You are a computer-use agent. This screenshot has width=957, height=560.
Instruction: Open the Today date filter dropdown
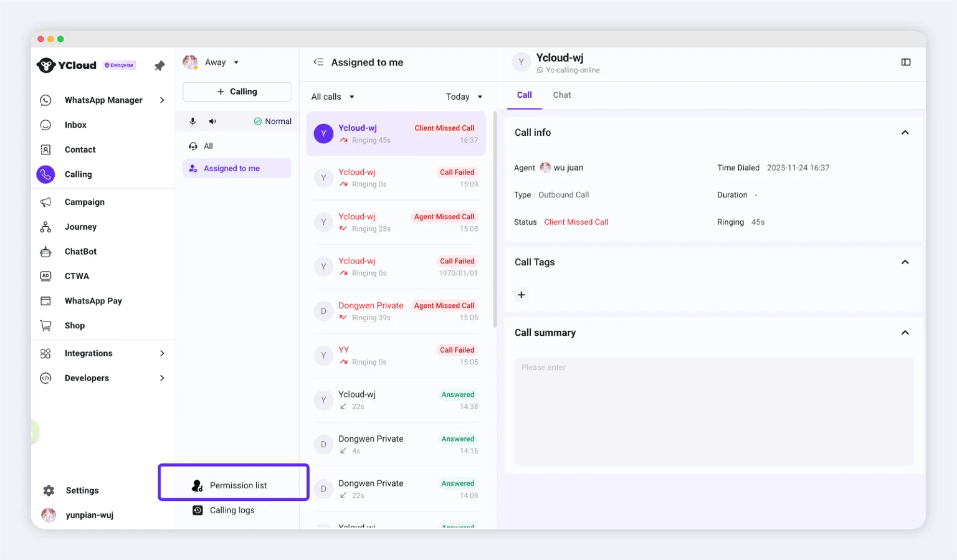pyautogui.click(x=464, y=97)
